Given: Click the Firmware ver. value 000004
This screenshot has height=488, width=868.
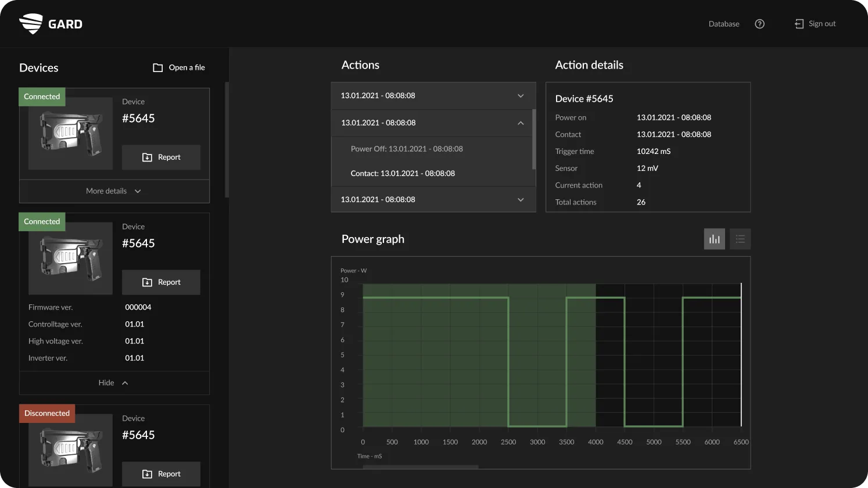Looking at the screenshot, I should (138, 307).
